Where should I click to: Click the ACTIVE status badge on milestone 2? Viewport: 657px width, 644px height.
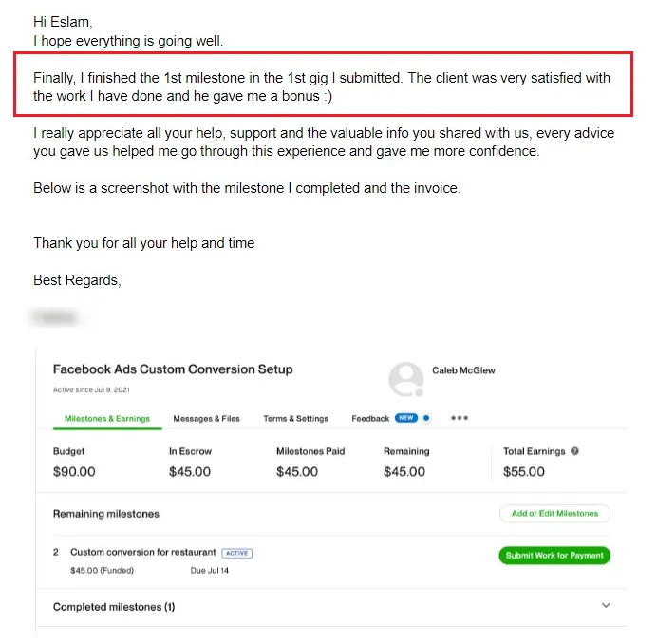[x=236, y=553]
